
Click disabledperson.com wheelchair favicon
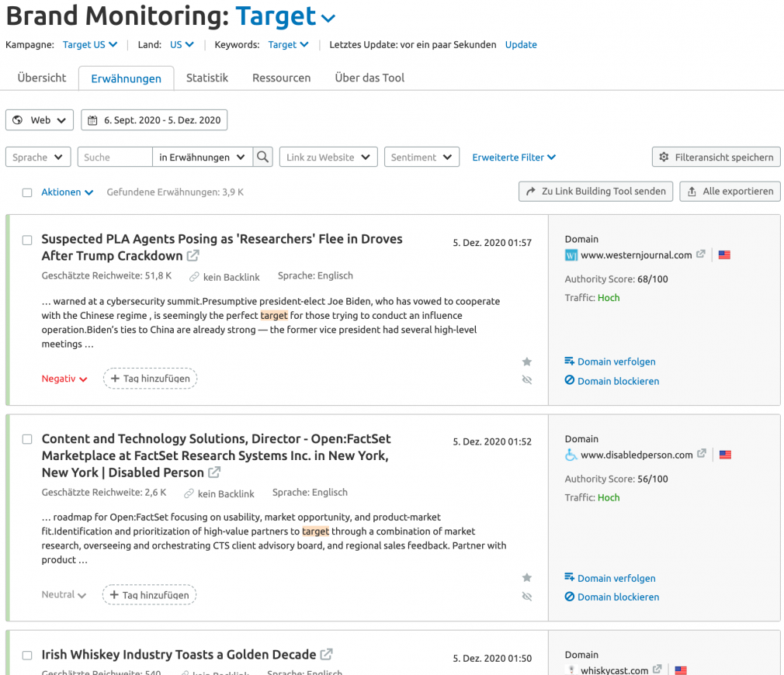pyautogui.click(x=571, y=455)
